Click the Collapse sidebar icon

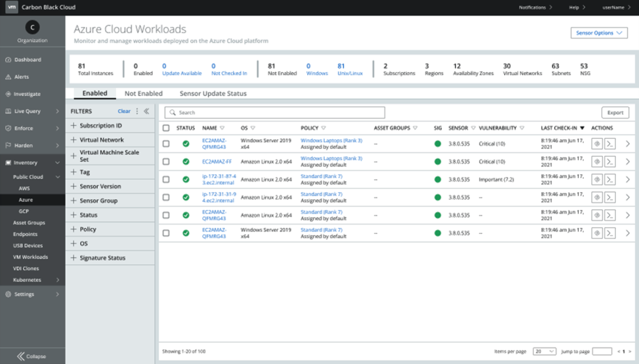(x=21, y=356)
